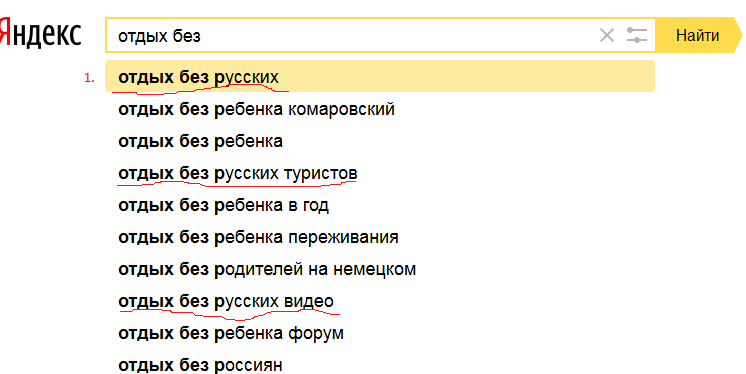This screenshot has width=746, height=374.
Task: Select suggestion 'отдых без русских'
Action: [380, 76]
